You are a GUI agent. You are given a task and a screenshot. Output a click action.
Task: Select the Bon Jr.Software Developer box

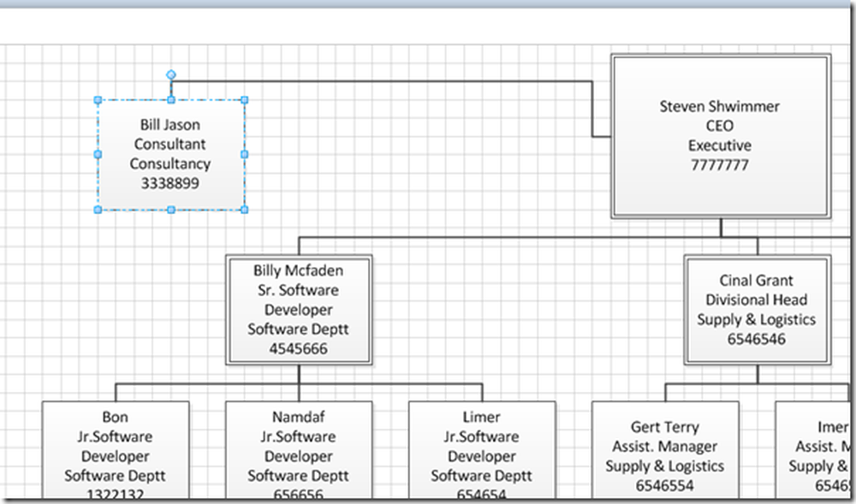coord(116,451)
